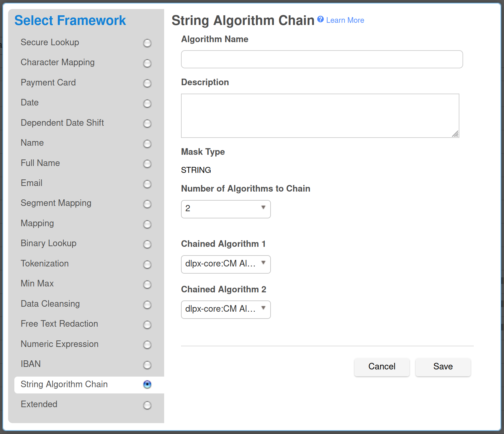Select the Dependent Date Shift radio button

coord(147,124)
